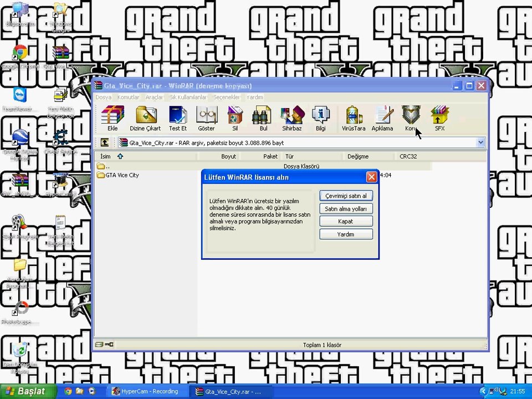Click the SFX toolbar icon
The width and height of the screenshot is (532, 399).
point(439,119)
